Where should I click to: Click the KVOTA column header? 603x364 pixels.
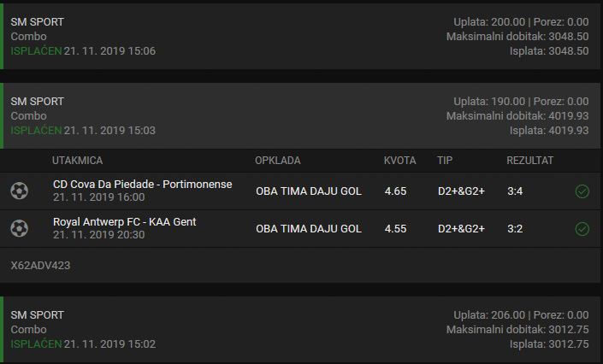[399, 161]
